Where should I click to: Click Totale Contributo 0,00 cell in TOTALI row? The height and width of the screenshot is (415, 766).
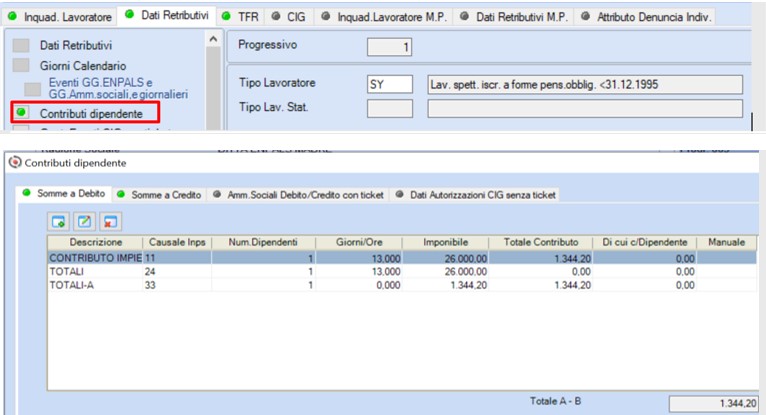tap(540, 271)
